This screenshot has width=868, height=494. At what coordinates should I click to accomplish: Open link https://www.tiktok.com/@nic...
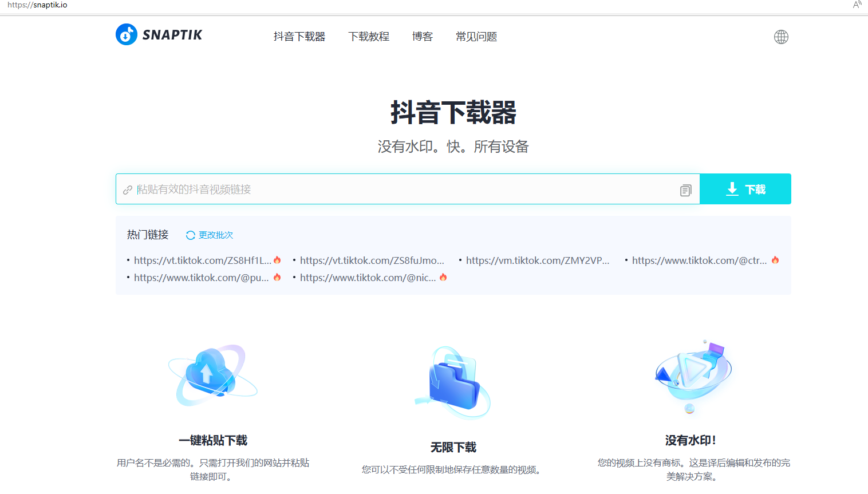pos(368,278)
